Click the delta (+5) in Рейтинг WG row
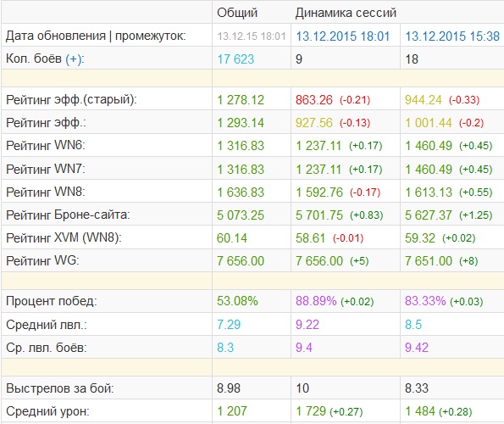 [359, 261]
